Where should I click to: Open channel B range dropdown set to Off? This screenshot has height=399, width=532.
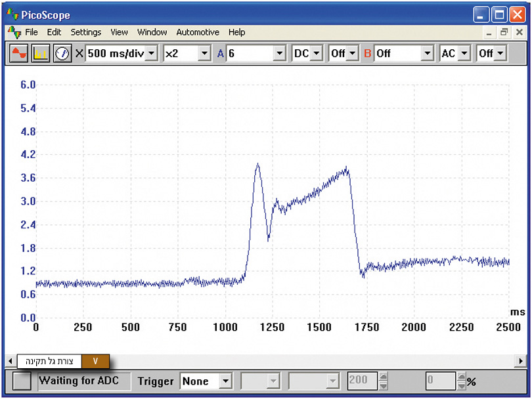[428, 53]
